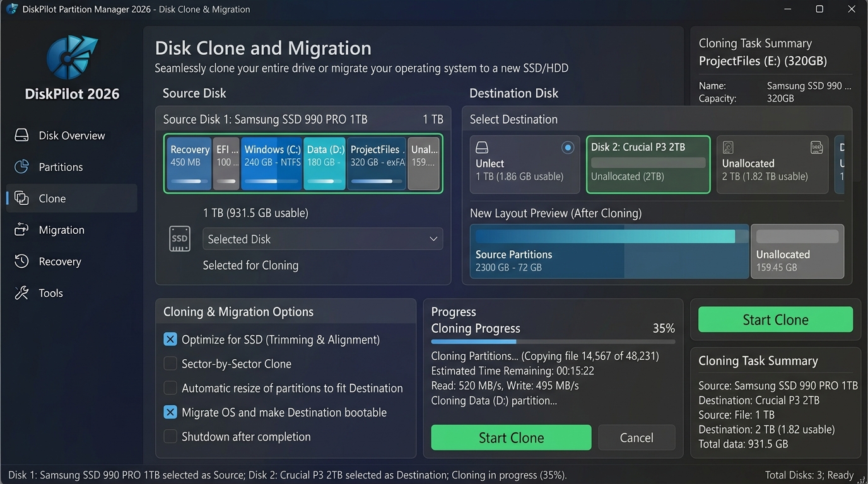Select the Recovery 450 MB partition
This screenshot has width=868, height=484.
(189, 163)
